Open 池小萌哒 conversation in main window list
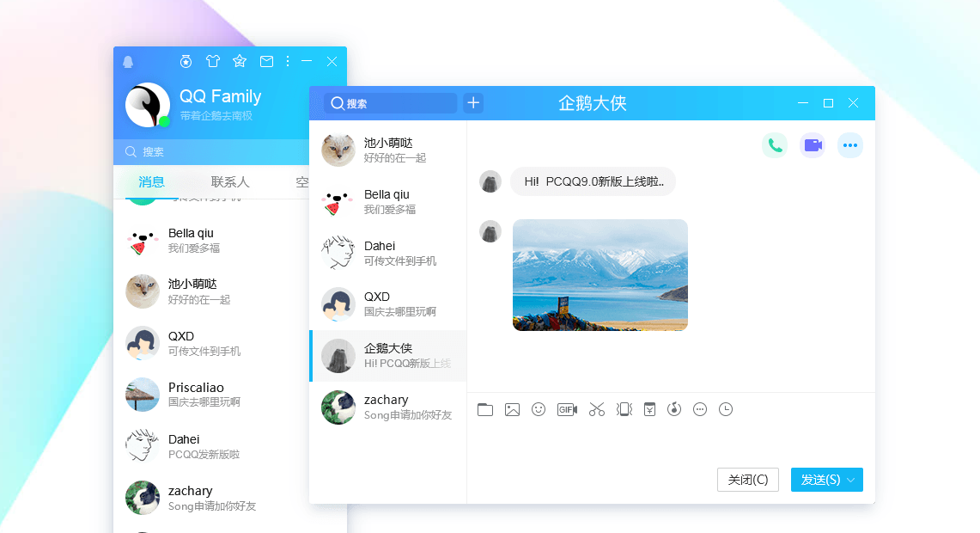980x533 pixels. coord(211,292)
